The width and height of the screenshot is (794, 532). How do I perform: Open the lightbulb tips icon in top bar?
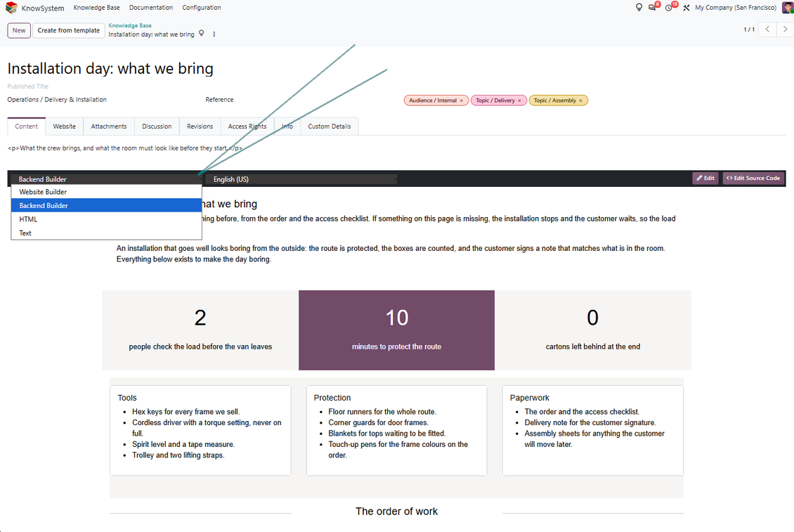tap(639, 8)
